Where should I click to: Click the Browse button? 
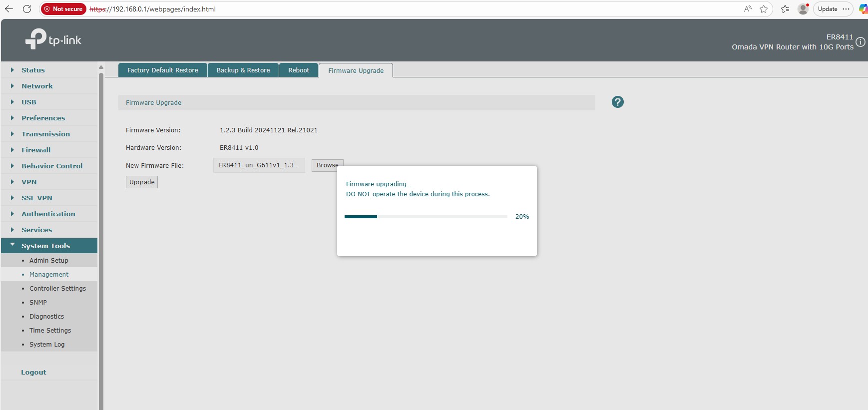327,165
